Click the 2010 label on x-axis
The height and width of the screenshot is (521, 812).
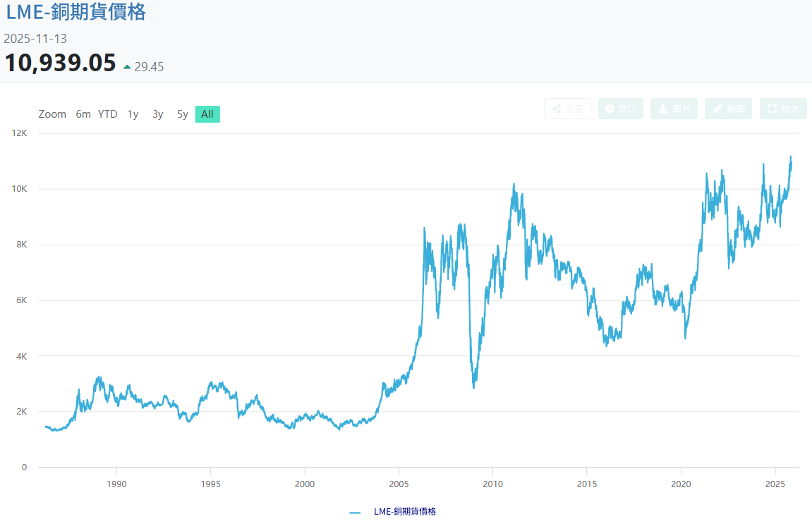(492, 484)
